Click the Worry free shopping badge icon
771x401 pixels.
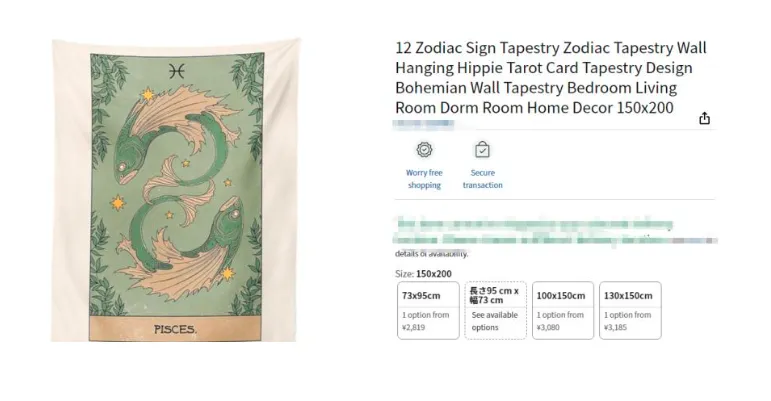(424, 149)
